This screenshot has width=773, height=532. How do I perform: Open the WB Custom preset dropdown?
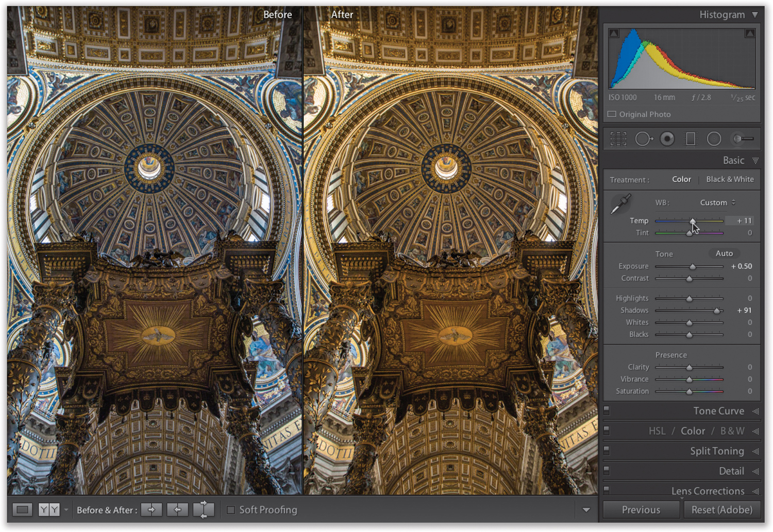(717, 202)
